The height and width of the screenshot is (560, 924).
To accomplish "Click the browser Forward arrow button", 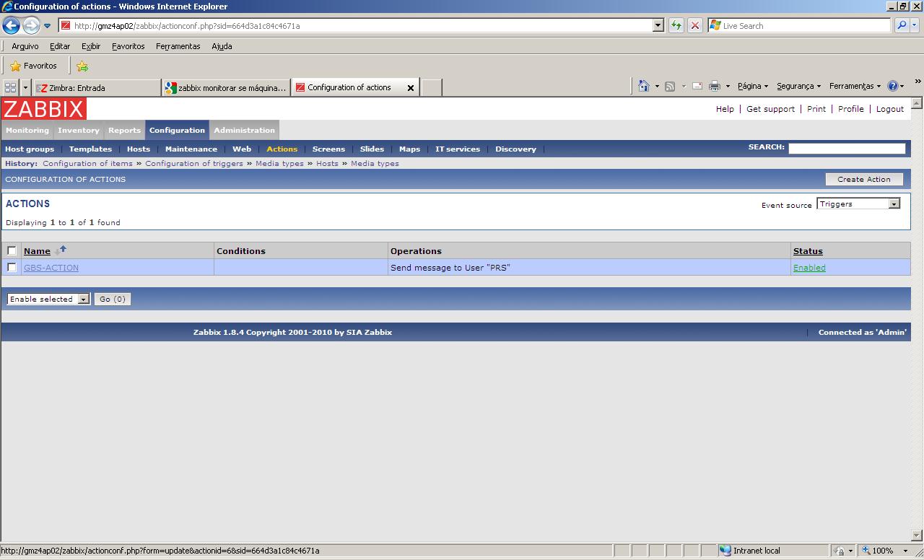I will [x=30, y=25].
